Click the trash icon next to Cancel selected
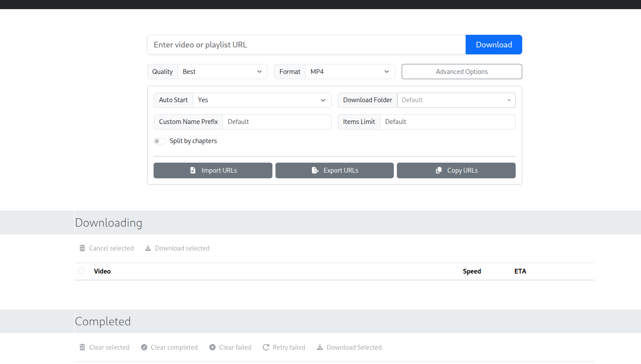The image size is (641, 364). pyautogui.click(x=82, y=248)
